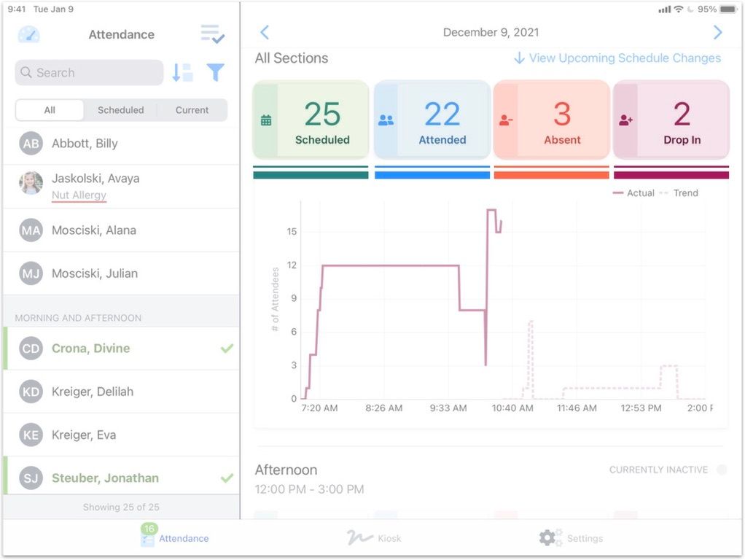Open the Settings gear icon
Image resolution: width=745 pixels, height=560 pixels.
pos(550,537)
